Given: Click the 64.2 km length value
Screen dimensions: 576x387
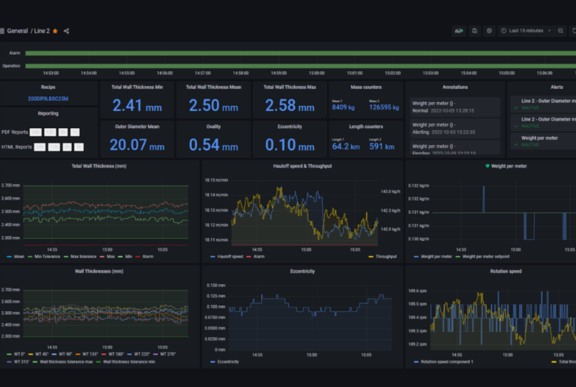Looking at the screenshot, I should pos(346,147).
